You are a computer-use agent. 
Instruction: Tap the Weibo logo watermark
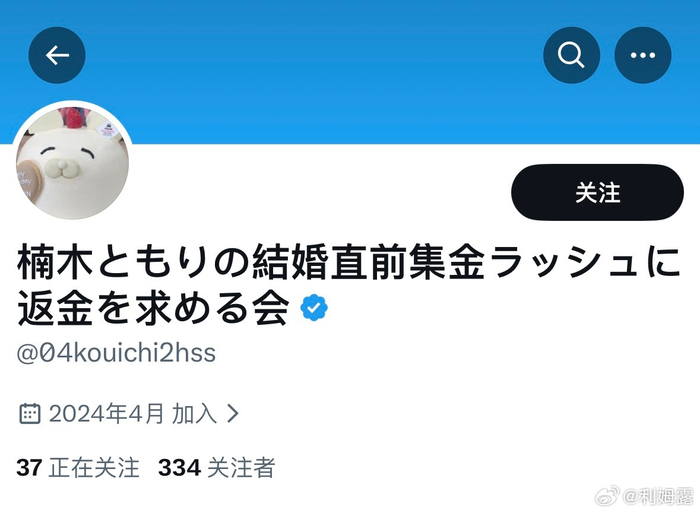coord(607,496)
